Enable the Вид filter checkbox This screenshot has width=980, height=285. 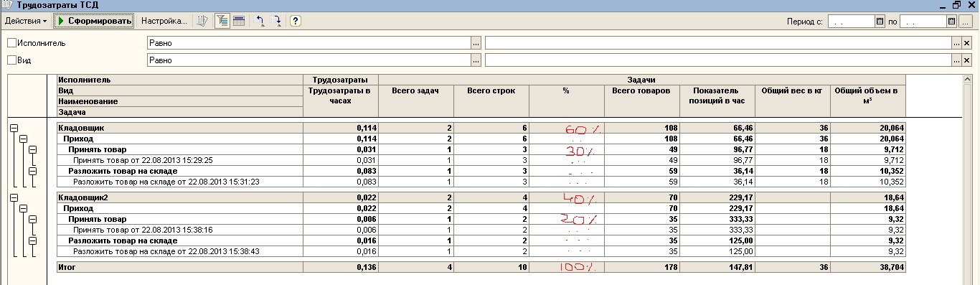pos(11,60)
